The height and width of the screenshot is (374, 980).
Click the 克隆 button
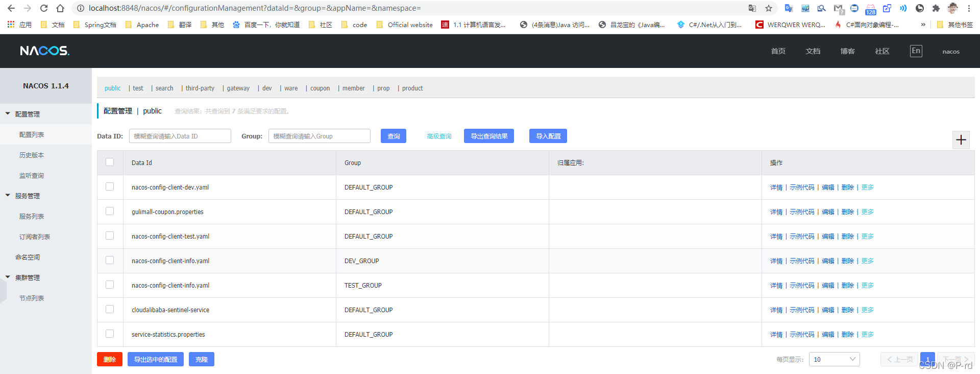(x=202, y=359)
